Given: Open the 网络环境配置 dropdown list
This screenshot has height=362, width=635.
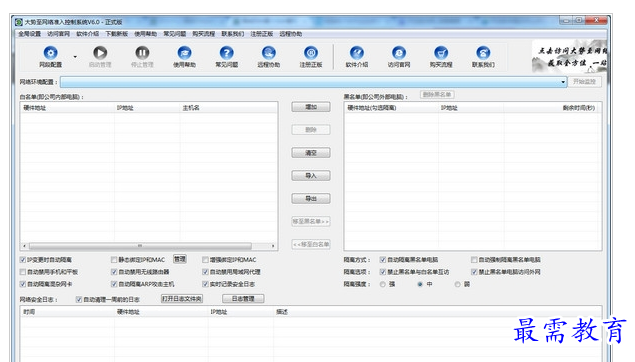Looking at the screenshot, I should click(563, 82).
